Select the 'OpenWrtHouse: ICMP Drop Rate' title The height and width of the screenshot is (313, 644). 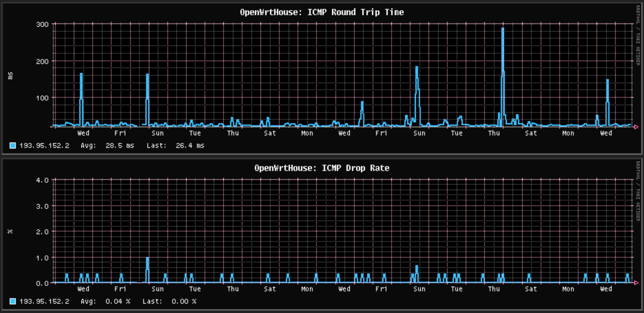pos(322,168)
